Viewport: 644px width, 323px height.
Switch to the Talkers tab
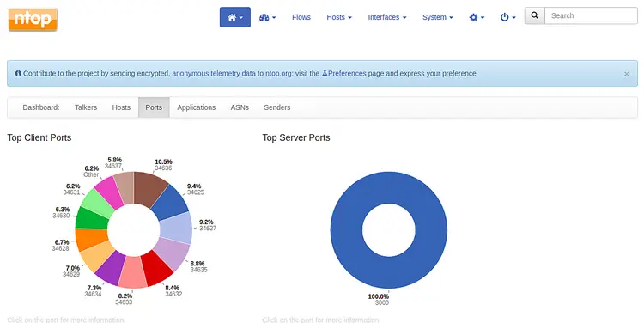(86, 107)
